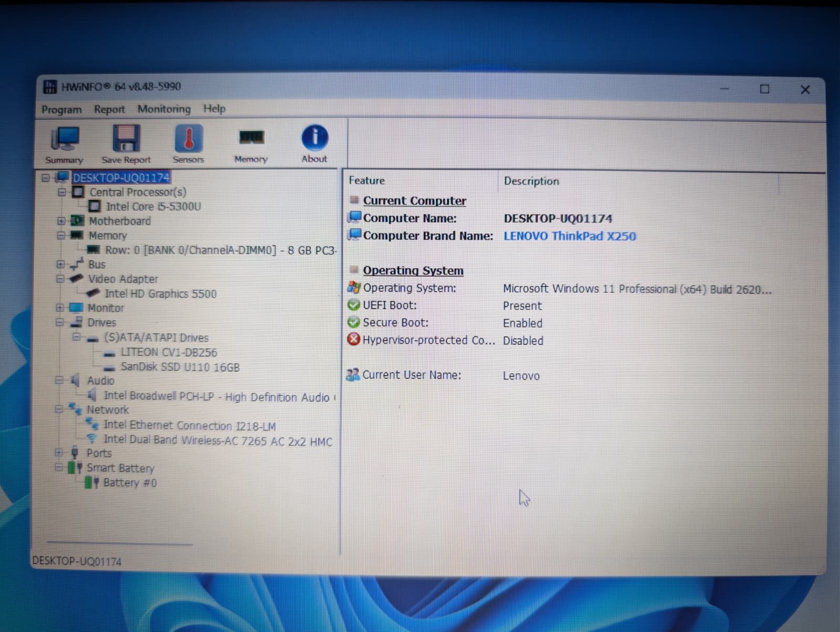
Task: Click the SanDisk SSD U110 drive icon
Action: [x=109, y=368]
